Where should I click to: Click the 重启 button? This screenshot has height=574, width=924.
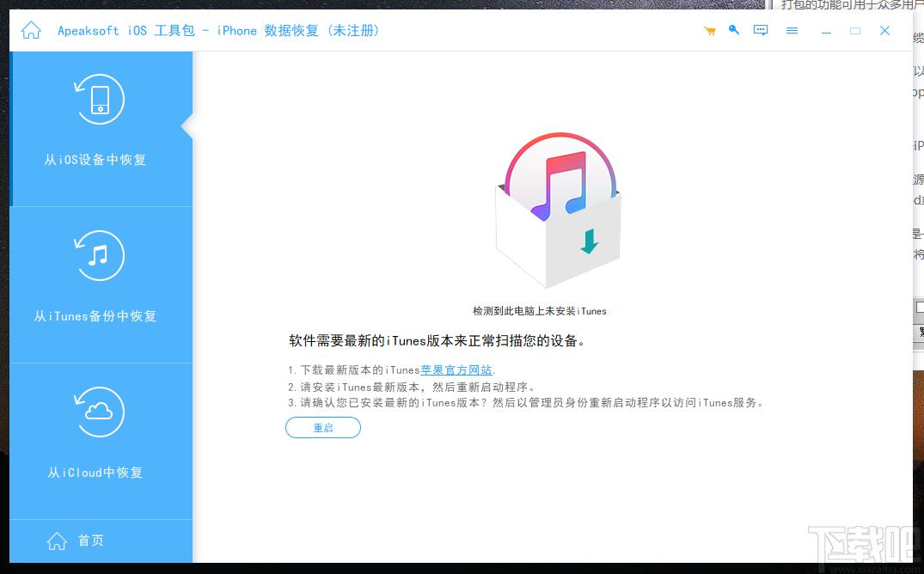point(323,428)
